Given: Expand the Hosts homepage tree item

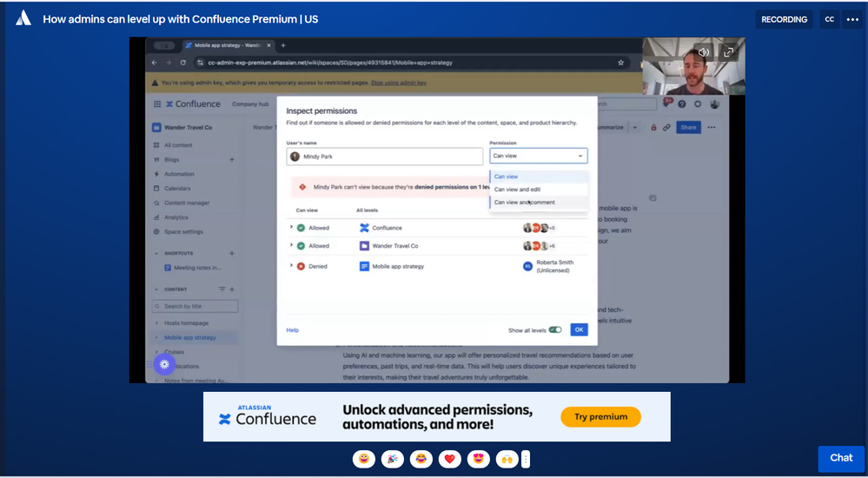Looking at the screenshot, I should click(x=156, y=323).
